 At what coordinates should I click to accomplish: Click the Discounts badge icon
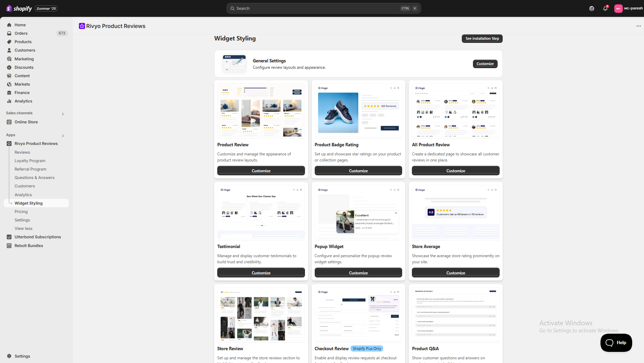click(9, 67)
